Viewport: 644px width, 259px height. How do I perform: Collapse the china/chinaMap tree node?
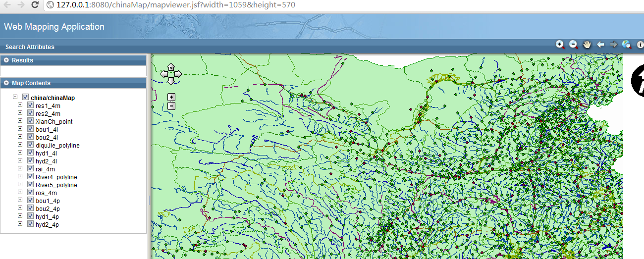pos(15,98)
